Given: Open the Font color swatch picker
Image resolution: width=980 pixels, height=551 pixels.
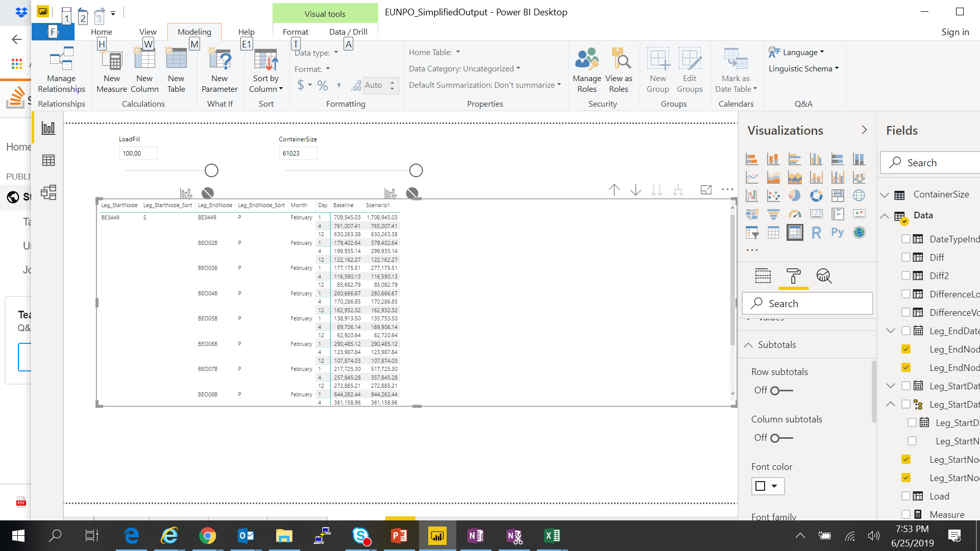Looking at the screenshot, I should pyautogui.click(x=767, y=486).
